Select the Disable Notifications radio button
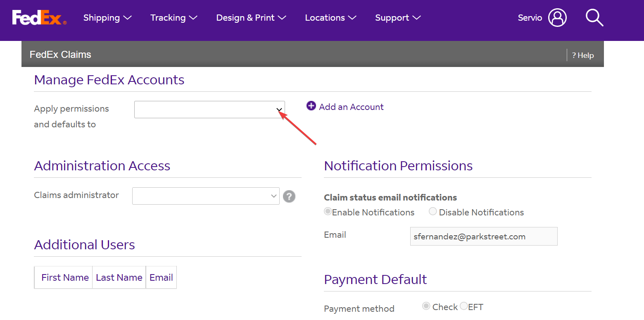Image resolution: width=644 pixels, height=320 pixels. 433,211
